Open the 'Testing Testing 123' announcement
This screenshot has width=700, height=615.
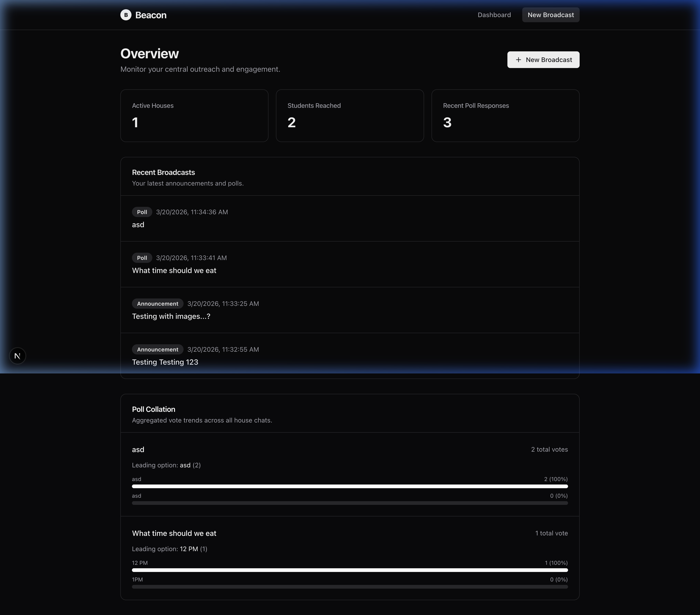tap(165, 362)
